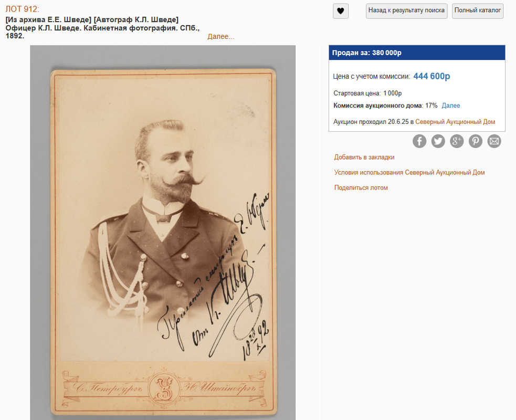The width and height of the screenshot is (516, 420).
Task: Click the Продан за 380 000р header
Action: click(x=417, y=52)
